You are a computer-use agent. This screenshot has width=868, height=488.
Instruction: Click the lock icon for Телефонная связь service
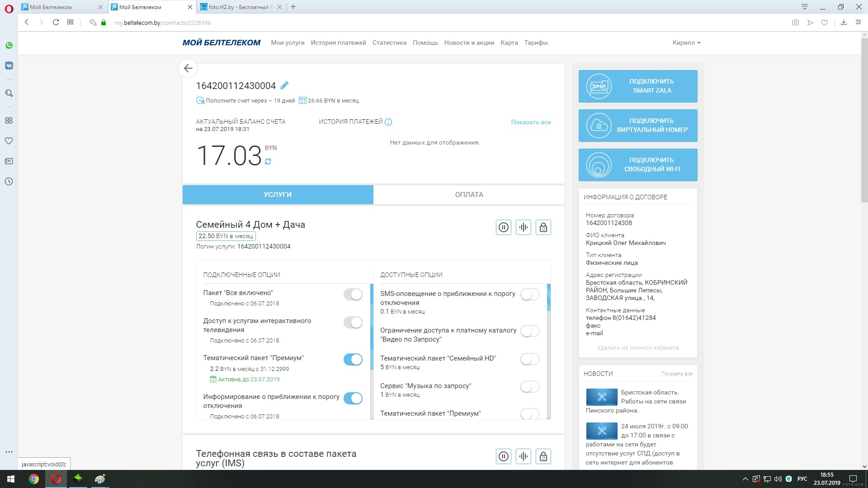coord(543,456)
